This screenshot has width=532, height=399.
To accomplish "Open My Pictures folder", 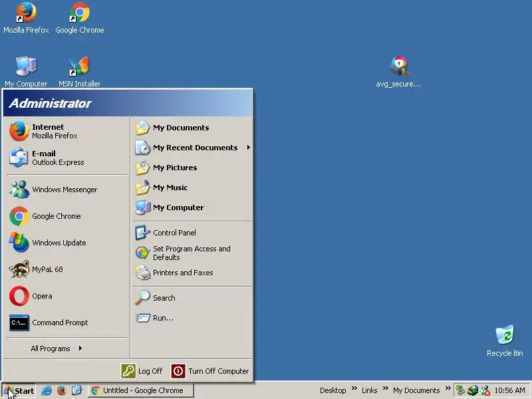I will pos(192,168).
